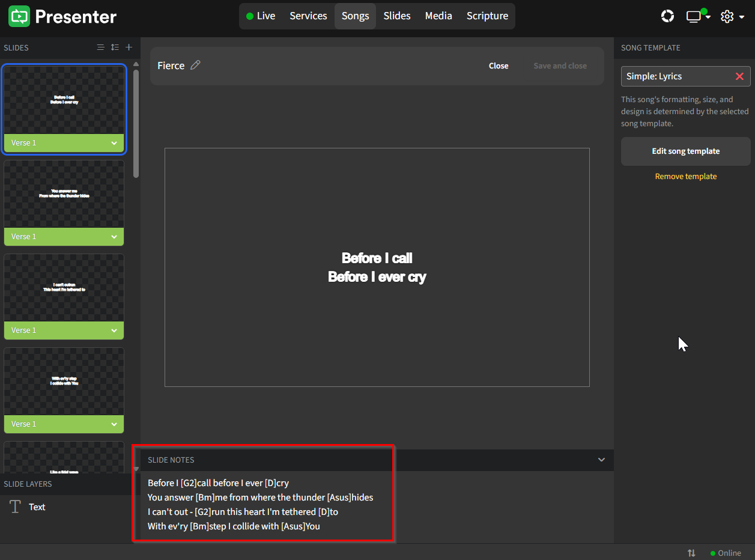
Task: Expand Verse 1 dropdown on 'I can't outrun' slide
Action: 114,330
